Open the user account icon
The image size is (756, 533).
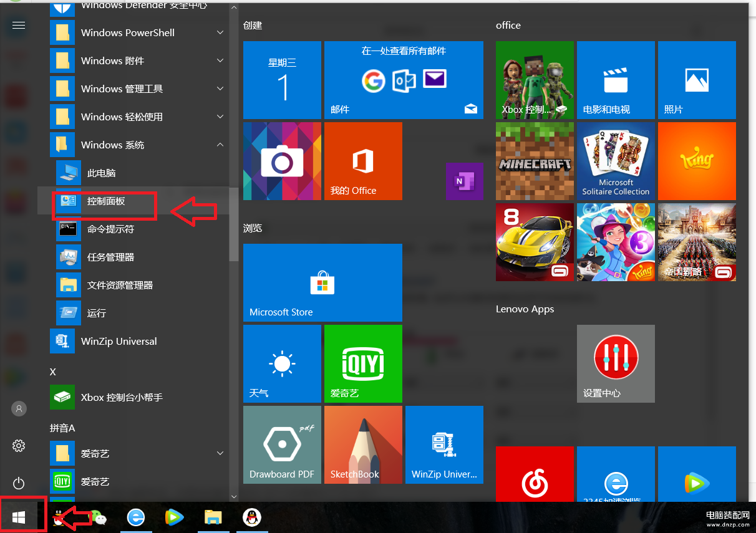(x=19, y=409)
